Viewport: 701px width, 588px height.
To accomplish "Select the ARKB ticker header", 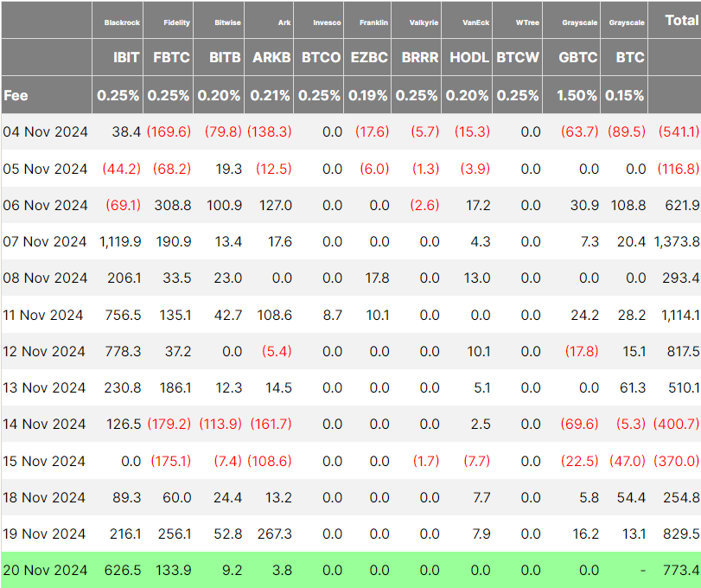I will coord(270,58).
